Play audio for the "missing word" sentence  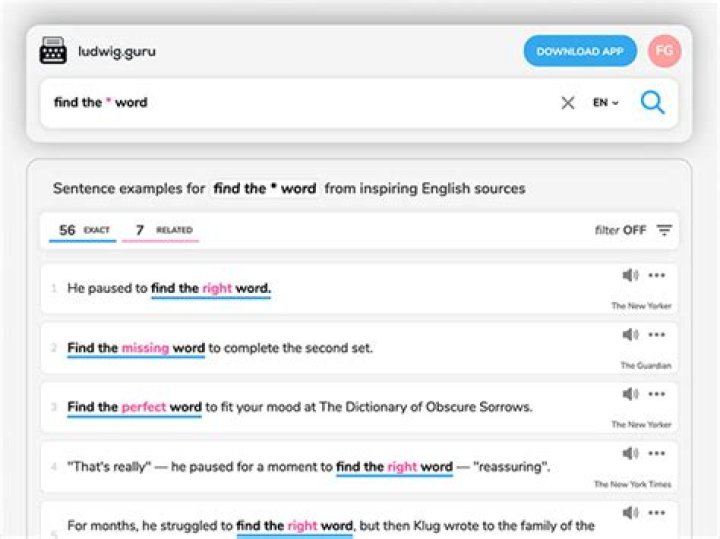(x=629, y=335)
